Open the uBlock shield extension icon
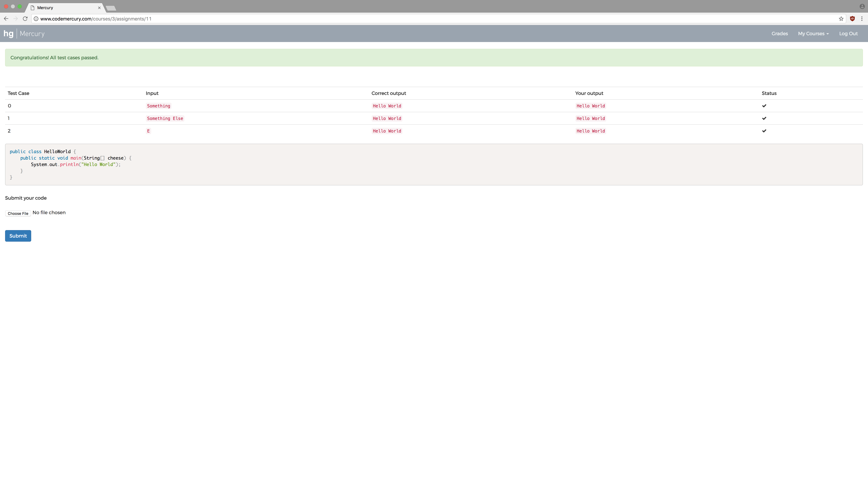868x488 pixels. (x=852, y=19)
